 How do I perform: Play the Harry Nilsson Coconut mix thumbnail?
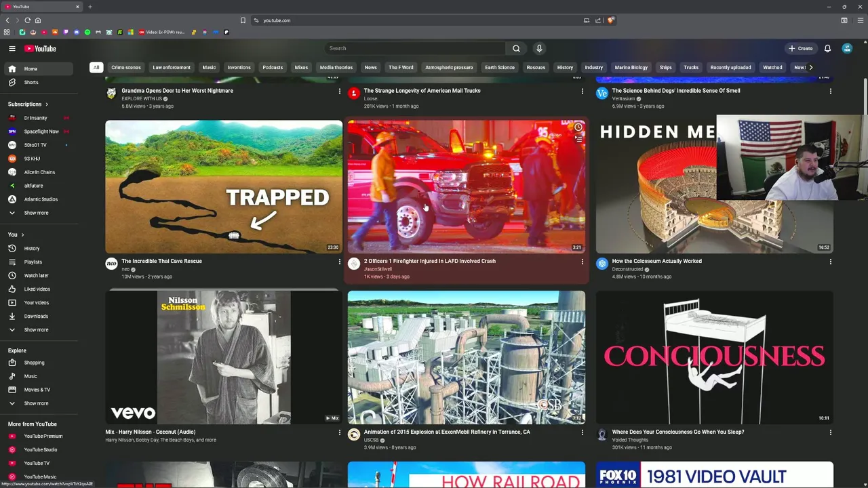[x=224, y=357]
